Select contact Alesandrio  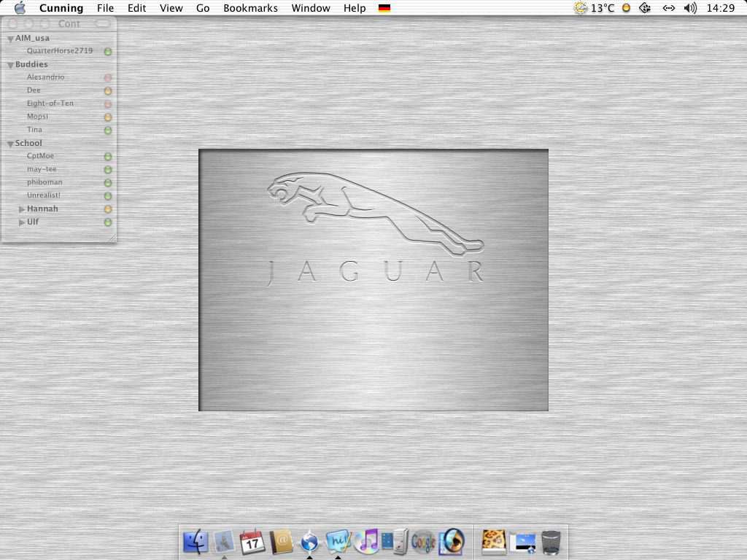click(46, 77)
